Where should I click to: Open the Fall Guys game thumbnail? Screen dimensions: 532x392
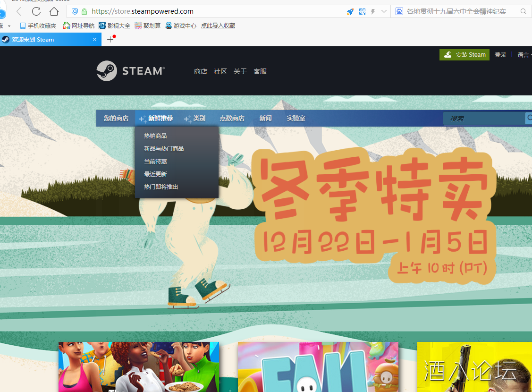(x=318, y=367)
